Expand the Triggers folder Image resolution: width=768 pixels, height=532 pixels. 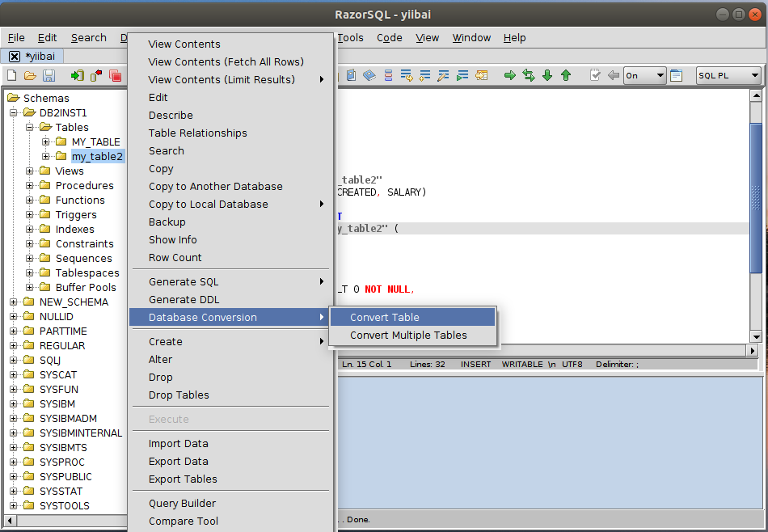pos(29,214)
